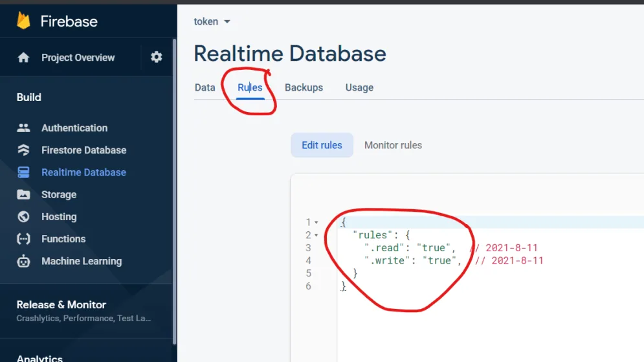Open Firestore Database in sidebar

click(83, 150)
